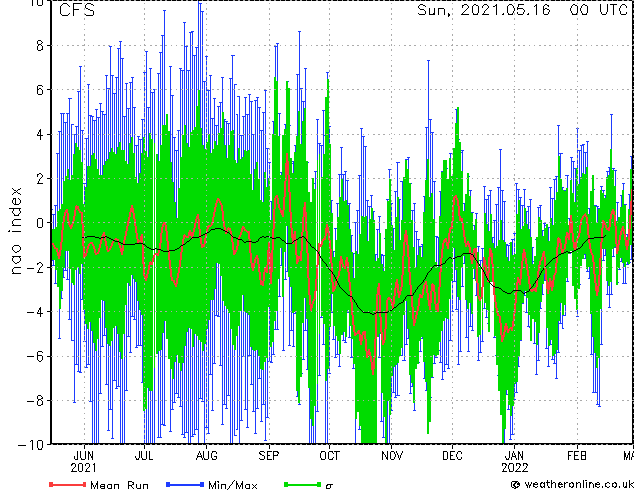Click the OCT month axis label
Viewport: 634px width, 490px height.
pyautogui.click(x=329, y=456)
